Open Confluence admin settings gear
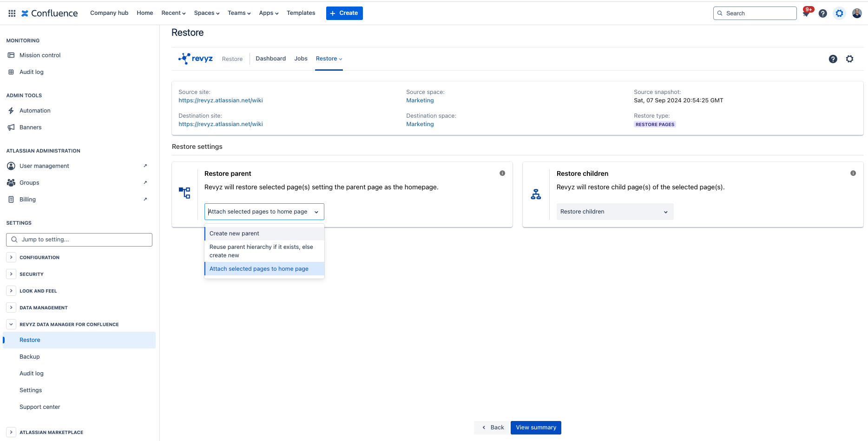The image size is (868, 441). pyautogui.click(x=839, y=13)
